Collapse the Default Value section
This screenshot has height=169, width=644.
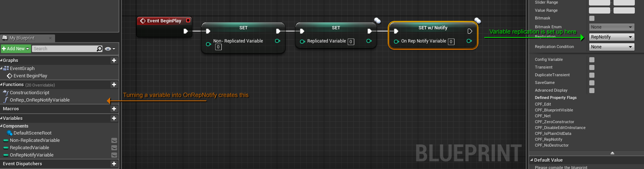point(532,160)
